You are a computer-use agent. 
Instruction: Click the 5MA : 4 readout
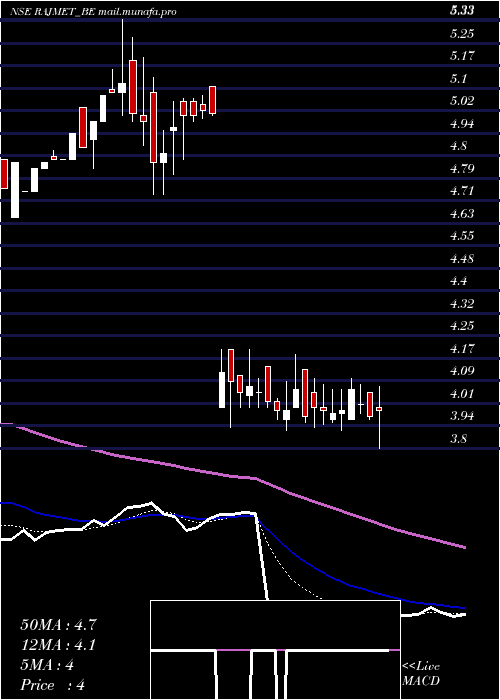click(x=47, y=665)
